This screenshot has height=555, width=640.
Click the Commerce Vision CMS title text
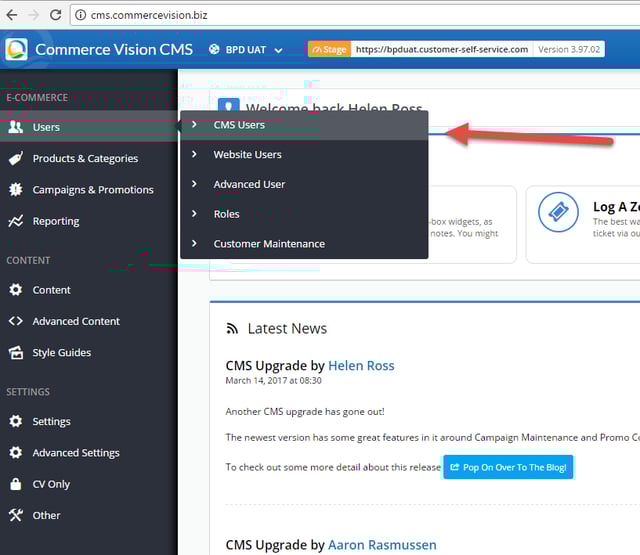point(114,49)
